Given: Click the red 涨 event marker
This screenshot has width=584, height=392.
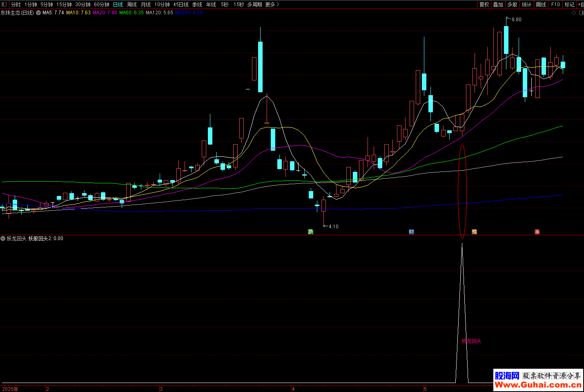Looking at the screenshot, I should coord(537,232).
